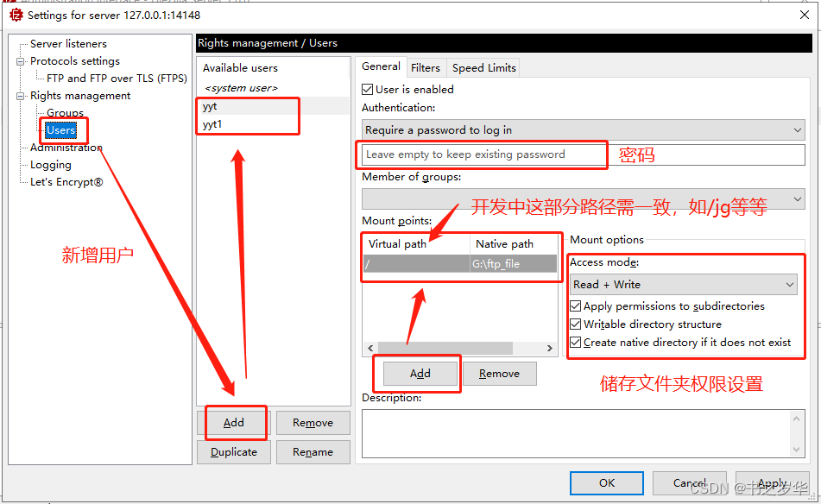The image size is (821, 504).
Task: Switch to the Speed Limits tab
Action: coord(483,67)
